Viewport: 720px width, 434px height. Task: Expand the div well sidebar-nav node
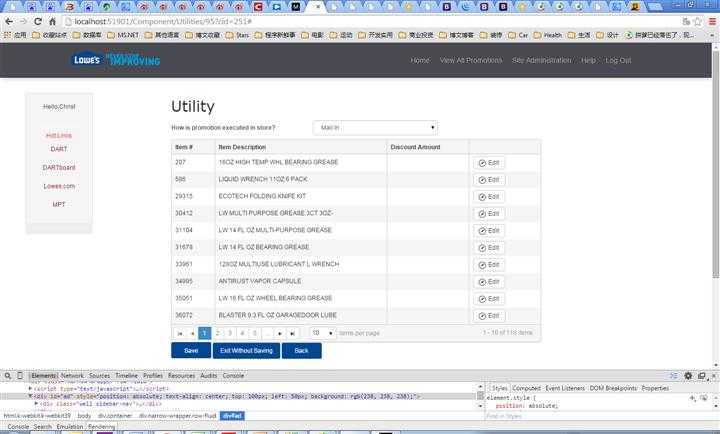click(36, 404)
